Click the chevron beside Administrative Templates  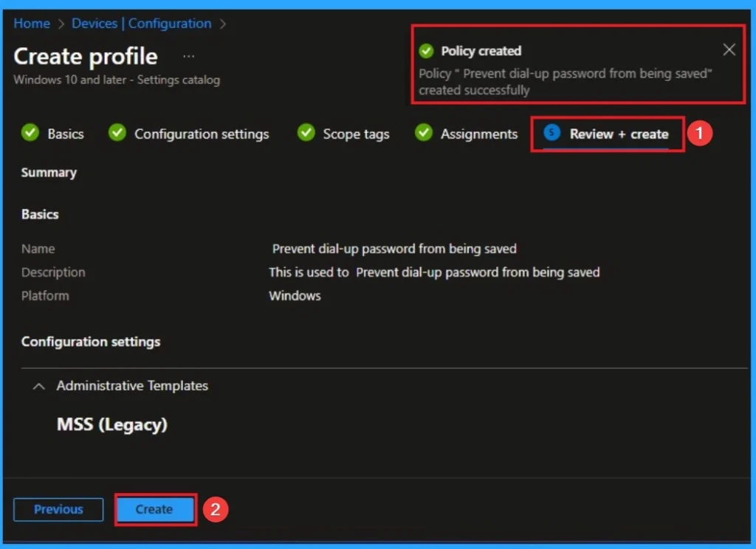point(39,386)
